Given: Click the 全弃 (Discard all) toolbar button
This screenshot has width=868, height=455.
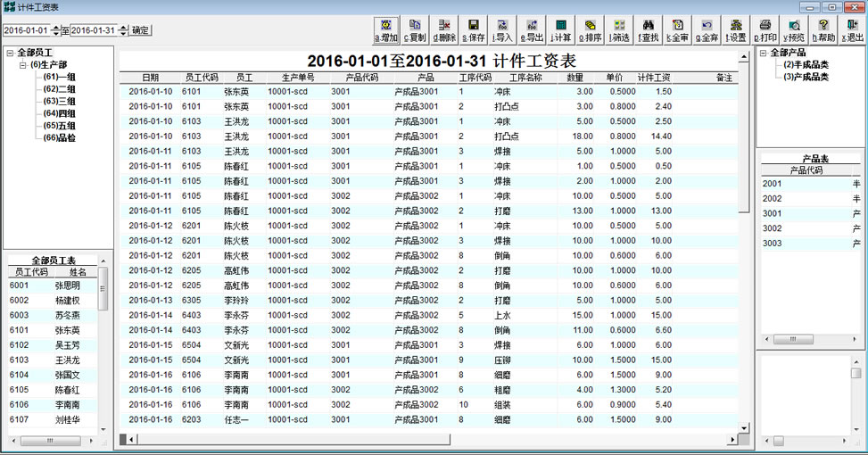Looking at the screenshot, I should (x=707, y=30).
